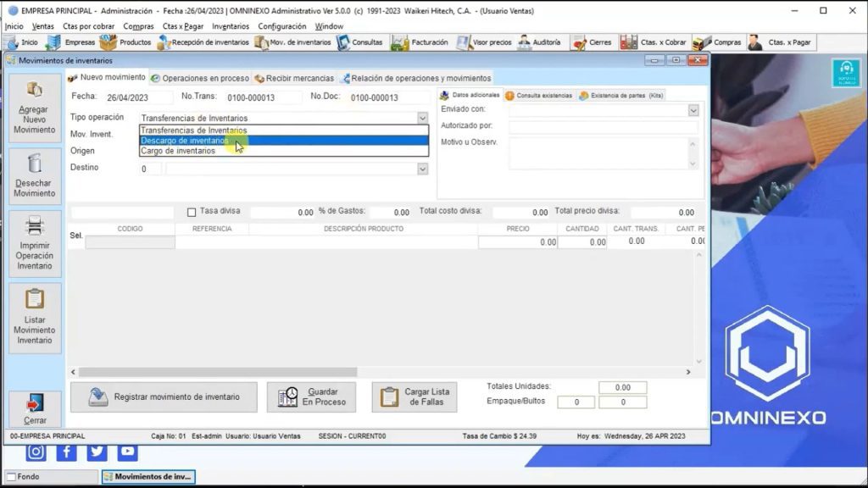Open the Twitter icon on background
Screen dimensions: 868x488
coord(97,452)
